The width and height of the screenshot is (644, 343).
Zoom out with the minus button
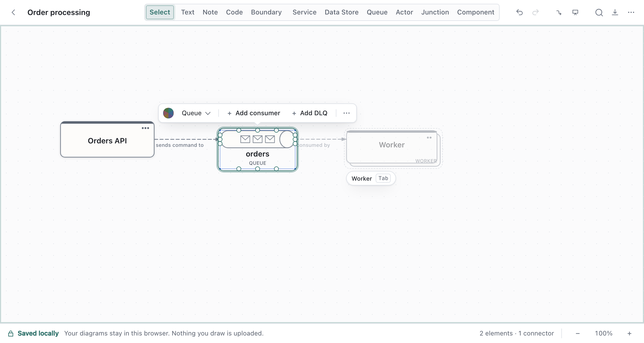pos(578,333)
